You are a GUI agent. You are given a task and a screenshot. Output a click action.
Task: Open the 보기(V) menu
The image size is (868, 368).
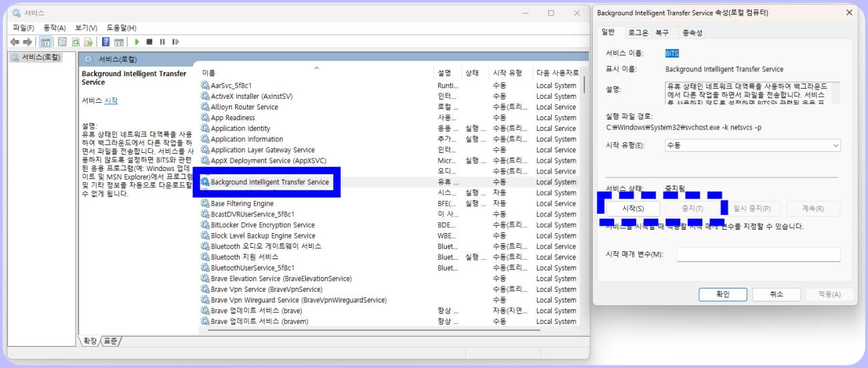[x=86, y=27]
